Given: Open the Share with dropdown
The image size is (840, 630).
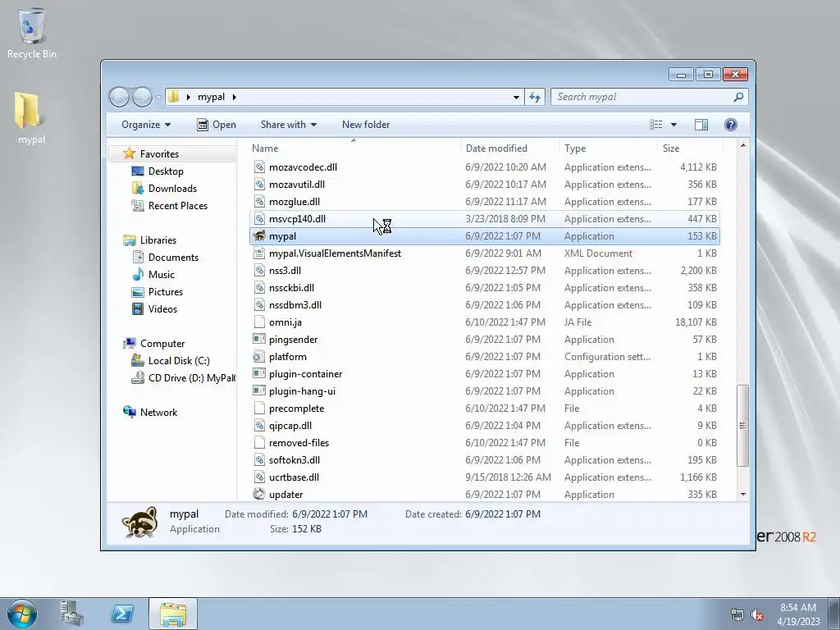Looking at the screenshot, I should [x=288, y=125].
